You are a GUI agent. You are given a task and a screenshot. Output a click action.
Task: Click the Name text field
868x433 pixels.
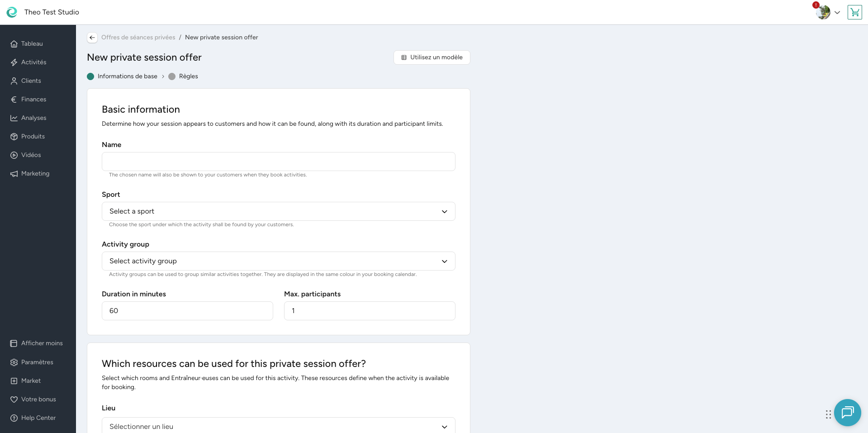pos(278,162)
